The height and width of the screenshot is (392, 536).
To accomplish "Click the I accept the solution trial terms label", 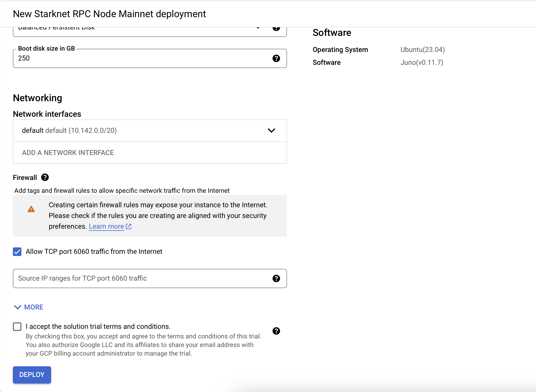I will coord(98,327).
